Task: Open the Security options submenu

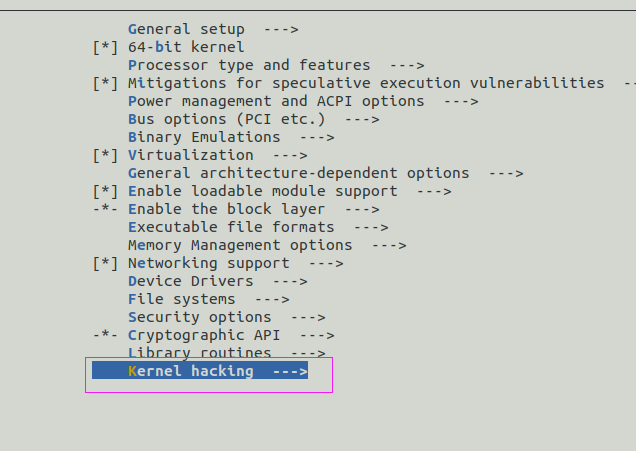Action: click(226, 317)
